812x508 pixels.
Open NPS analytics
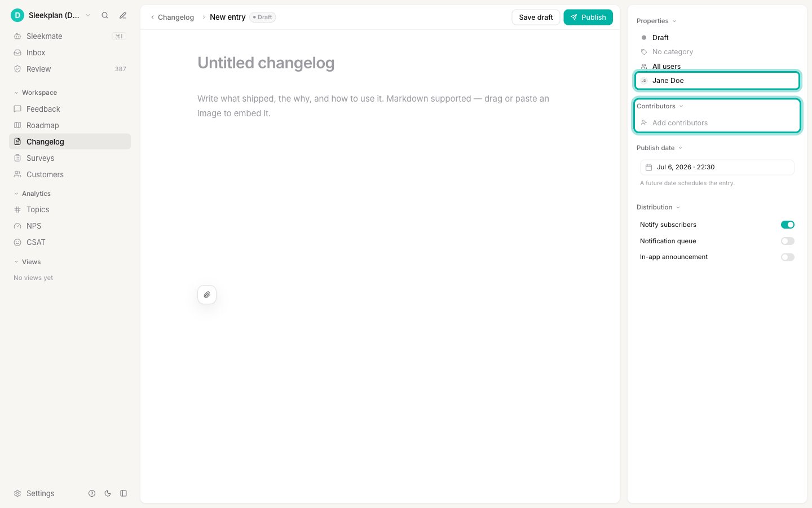pyautogui.click(x=70, y=226)
